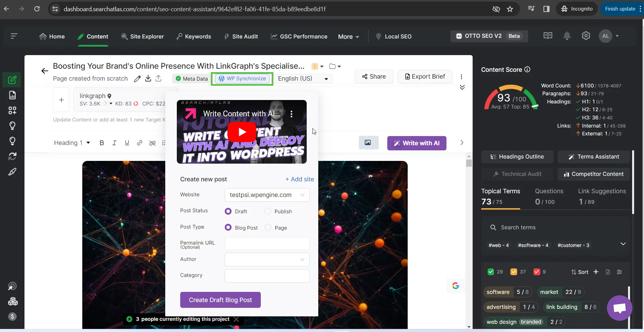Click in the Category field
644x332 pixels.
[x=267, y=276]
